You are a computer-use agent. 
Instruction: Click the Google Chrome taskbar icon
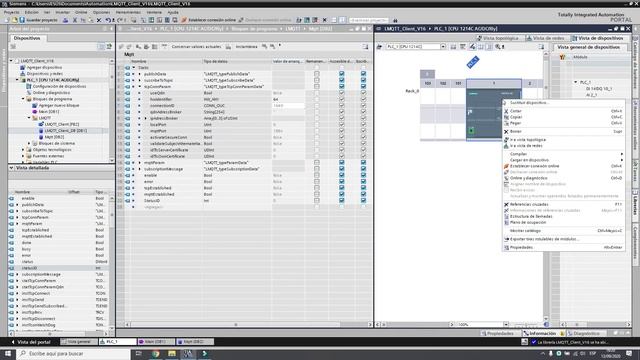pos(156,353)
